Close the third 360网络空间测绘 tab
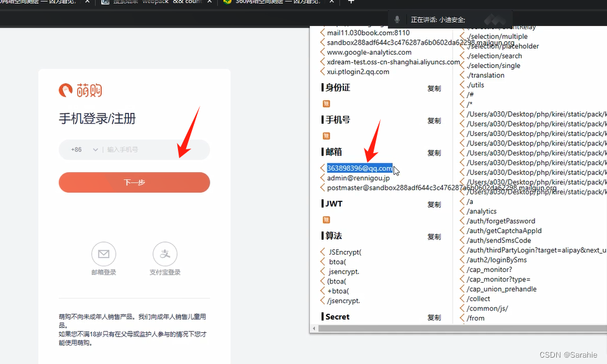 331,1
